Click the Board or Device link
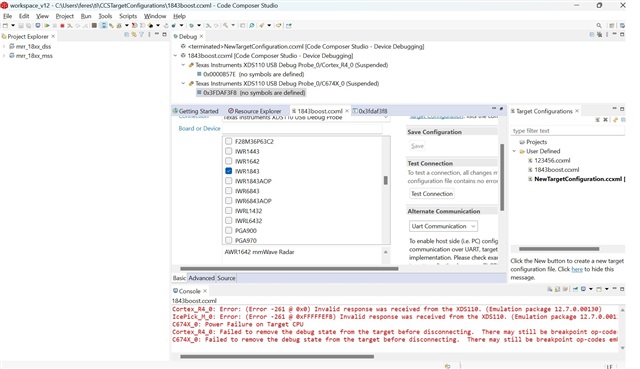This screenshot has width=640, height=369. [199, 128]
